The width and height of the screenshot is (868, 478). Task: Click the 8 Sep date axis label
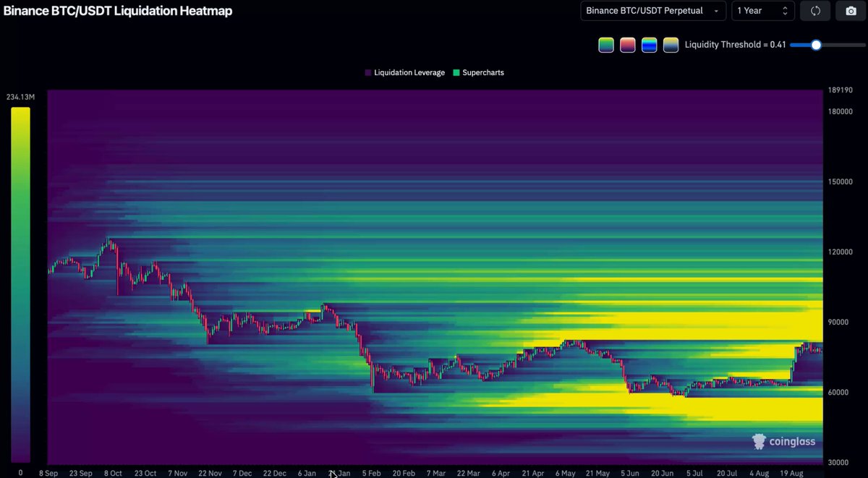click(x=48, y=473)
